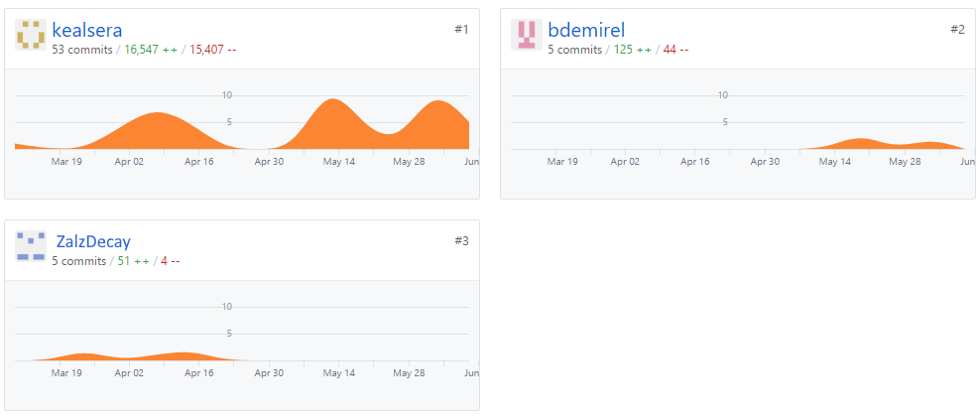Image resolution: width=980 pixels, height=418 pixels.
Task: View ZalzDecay's 5 commits
Action: click(78, 261)
